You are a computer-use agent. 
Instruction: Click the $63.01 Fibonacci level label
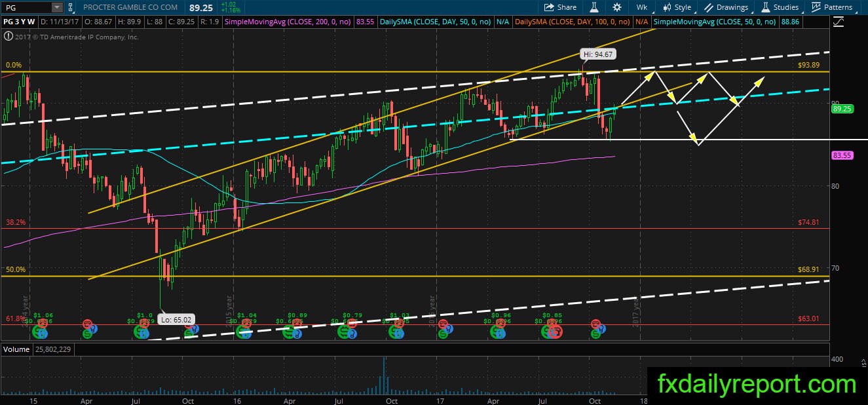[x=809, y=318]
